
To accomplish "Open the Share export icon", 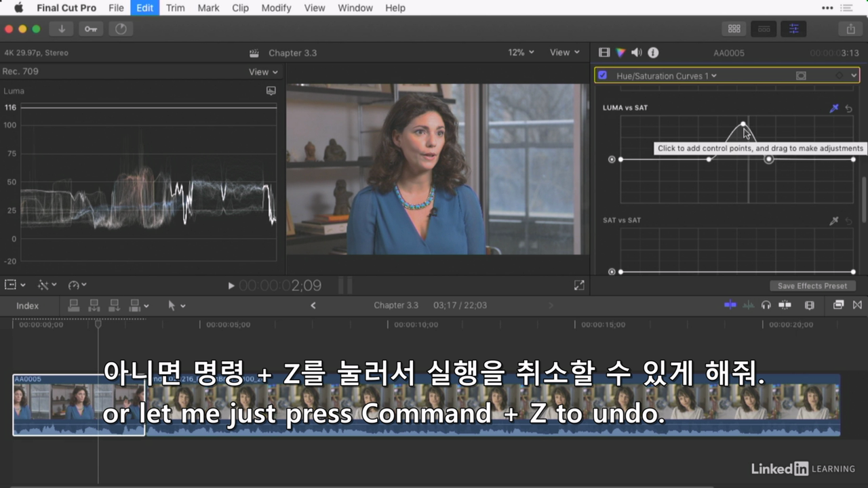I will (x=850, y=29).
